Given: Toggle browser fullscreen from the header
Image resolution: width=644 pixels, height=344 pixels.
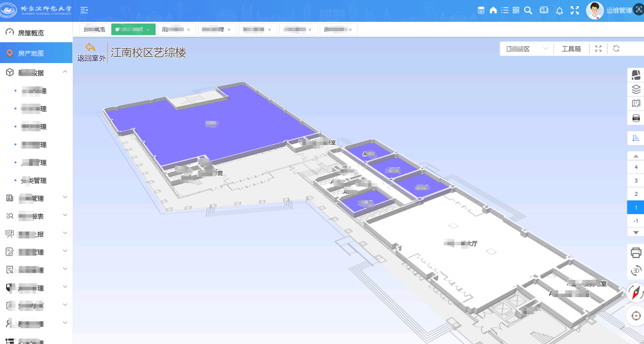Looking at the screenshot, I should pos(575,11).
